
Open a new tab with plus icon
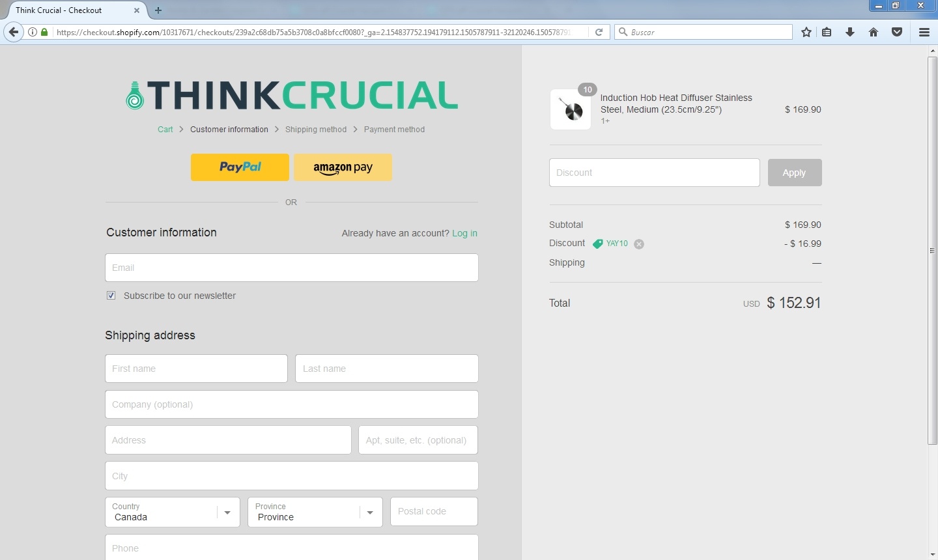point(158,10)
